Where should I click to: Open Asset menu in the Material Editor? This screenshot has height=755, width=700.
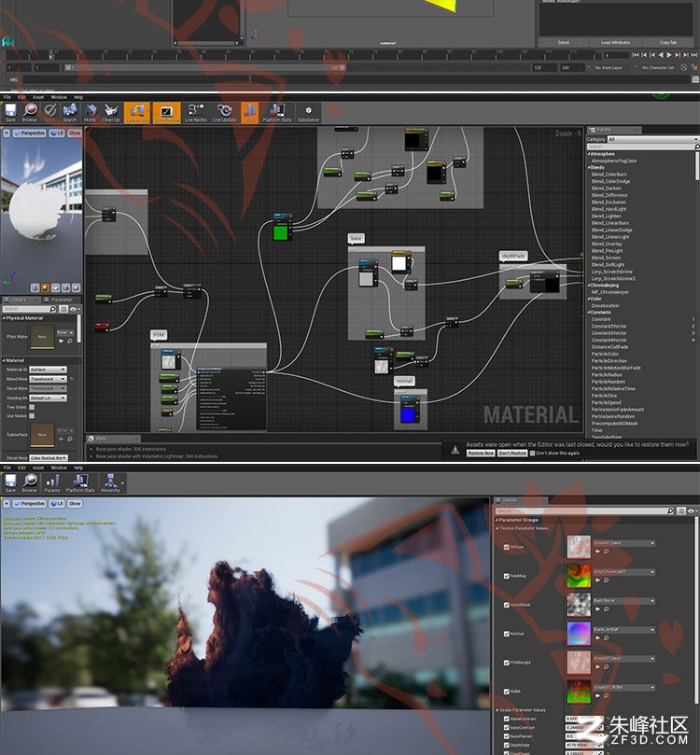click(38, 97)
